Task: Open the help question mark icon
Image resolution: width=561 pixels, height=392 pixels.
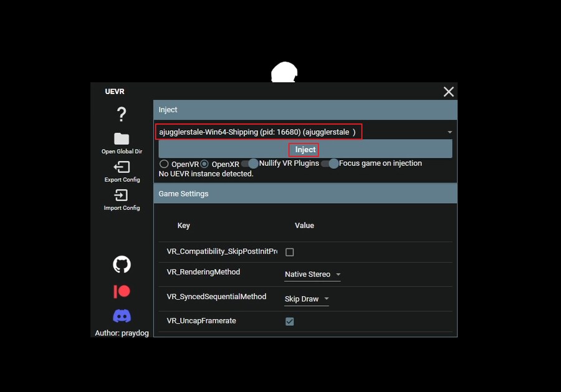Action: point(122,115)
